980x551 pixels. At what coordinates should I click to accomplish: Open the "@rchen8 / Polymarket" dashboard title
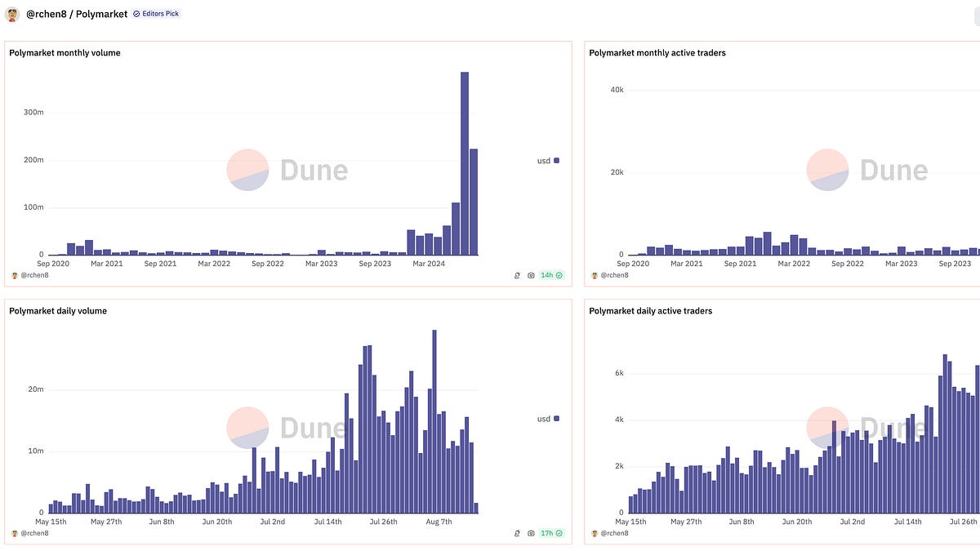point(77,14)
